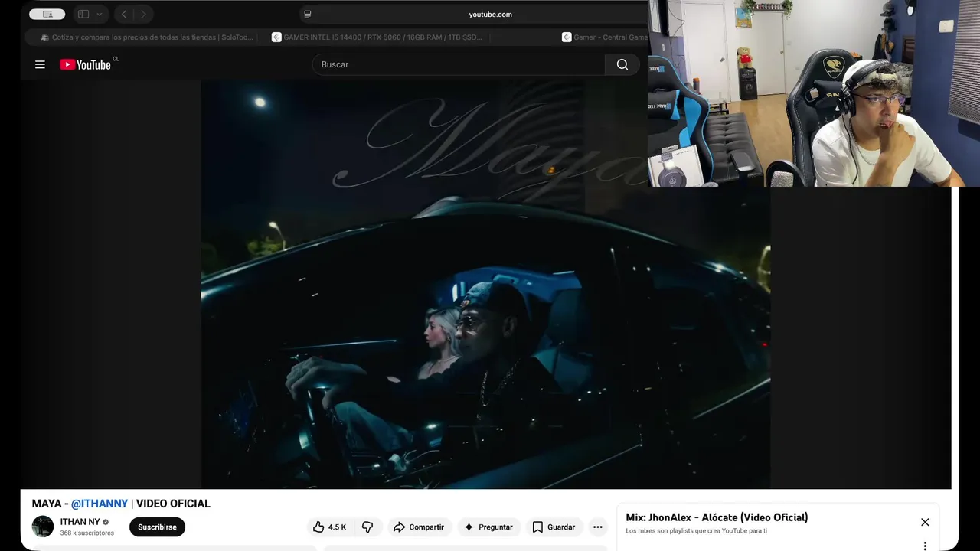Open ITHAN NY channel avatar
980x551 pixels.
pyautogui.click(x=43, y=527)
